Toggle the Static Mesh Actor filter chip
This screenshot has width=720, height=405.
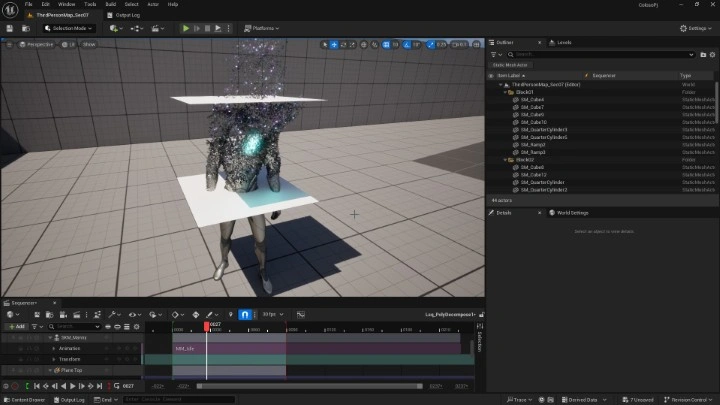509,65
